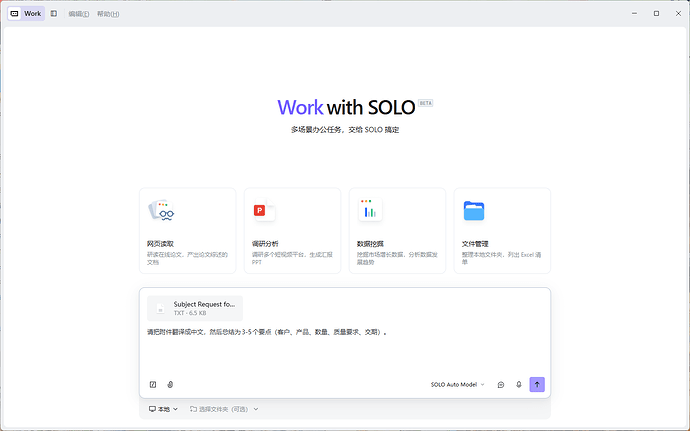
Task: Send the prompt with arrow button
Action: [x=537, y=384]
